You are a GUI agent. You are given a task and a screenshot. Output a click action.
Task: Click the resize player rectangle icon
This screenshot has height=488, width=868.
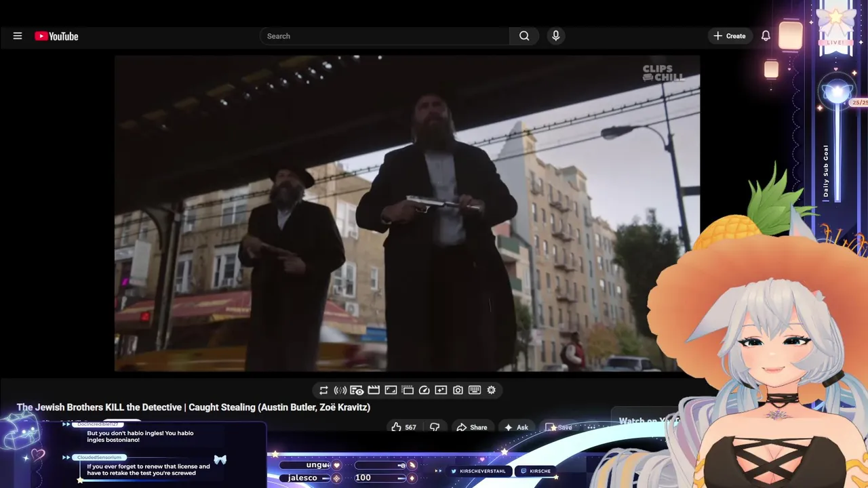click(391, 390)
